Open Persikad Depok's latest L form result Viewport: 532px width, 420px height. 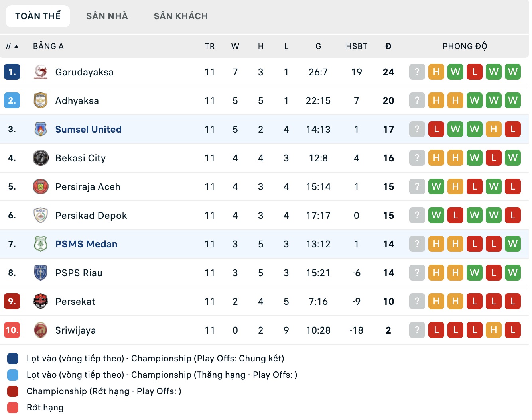(513, 215)
